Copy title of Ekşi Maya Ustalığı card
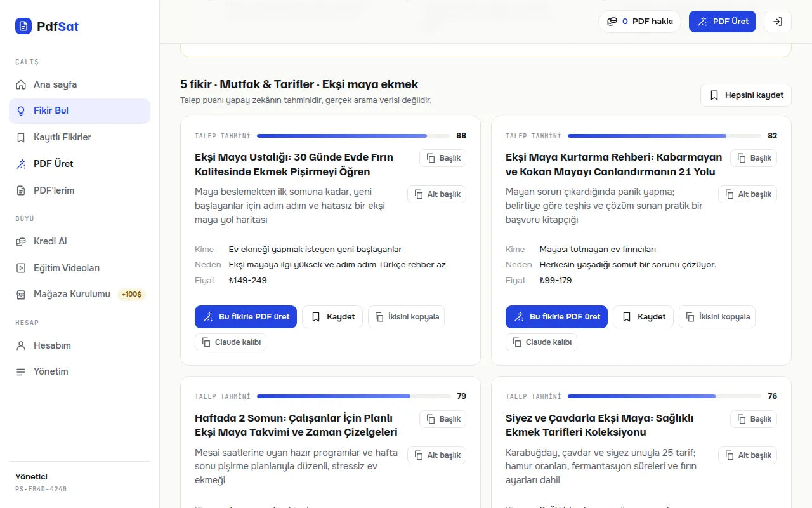The image size is (812, 508). (443, 158)
